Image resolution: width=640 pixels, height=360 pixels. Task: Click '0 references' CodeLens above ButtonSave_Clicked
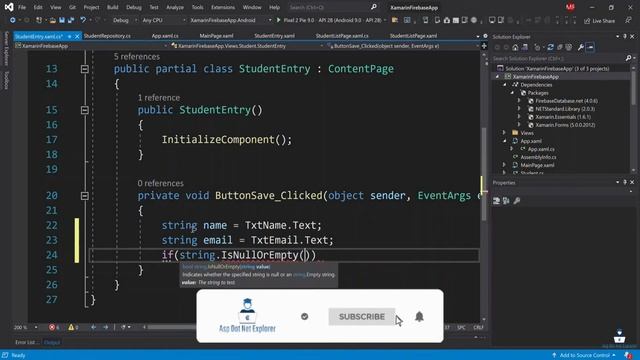tap(160, 183)
